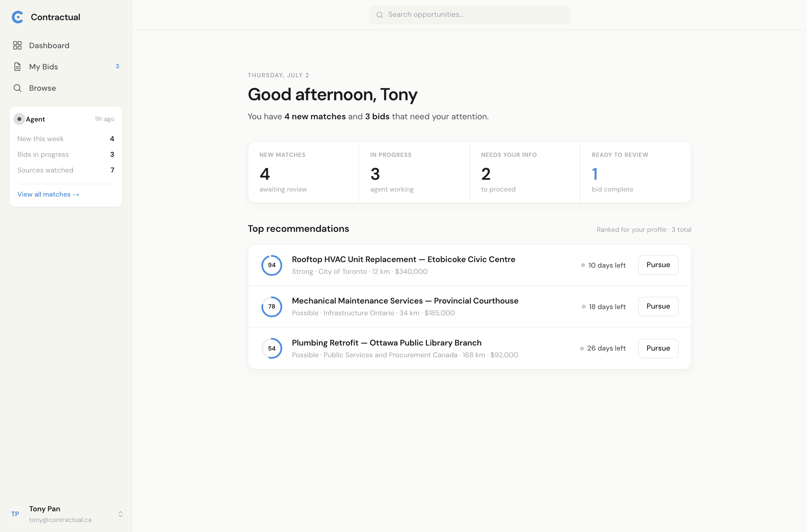Click the My Bids document icon
Image resolution: width=807 pixels, height=532 pixels.
tap(17, 67)
